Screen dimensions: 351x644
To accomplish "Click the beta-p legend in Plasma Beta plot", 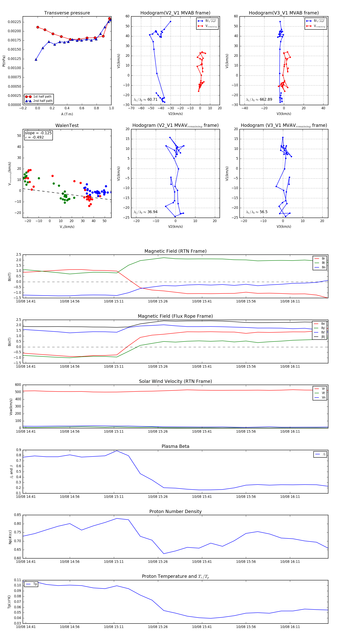I will coord(320,454).
